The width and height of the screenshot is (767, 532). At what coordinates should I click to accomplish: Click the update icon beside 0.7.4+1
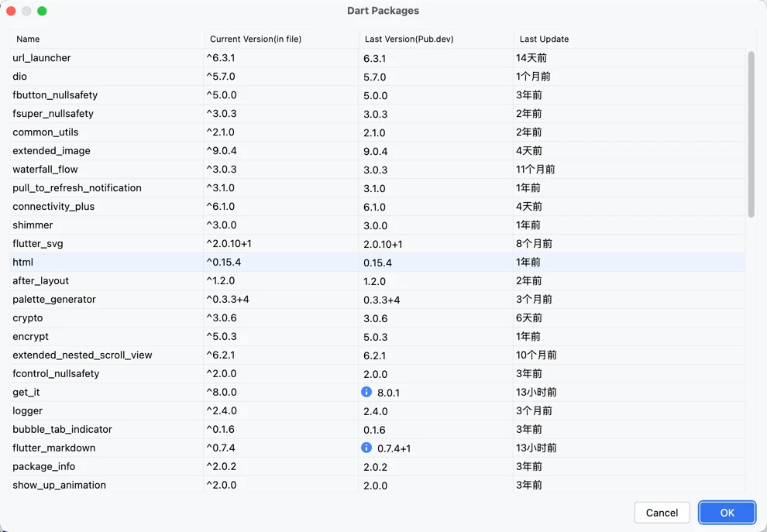pyautogui.click(x=366, y=448)
